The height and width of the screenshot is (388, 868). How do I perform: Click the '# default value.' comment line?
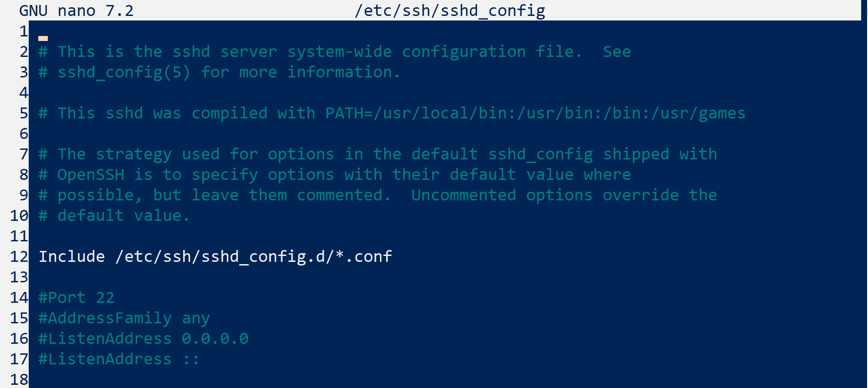coord(114,215)
